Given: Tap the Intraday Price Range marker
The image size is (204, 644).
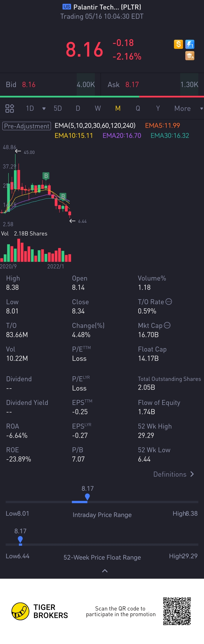Looking at the screenshot, I should pyautogui.click(x=87, y=497).
